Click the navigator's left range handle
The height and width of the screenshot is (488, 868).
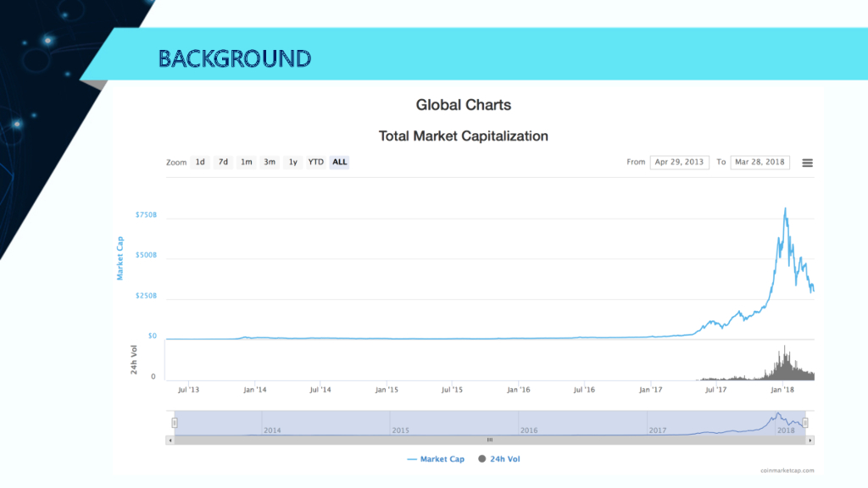(175, 422)
